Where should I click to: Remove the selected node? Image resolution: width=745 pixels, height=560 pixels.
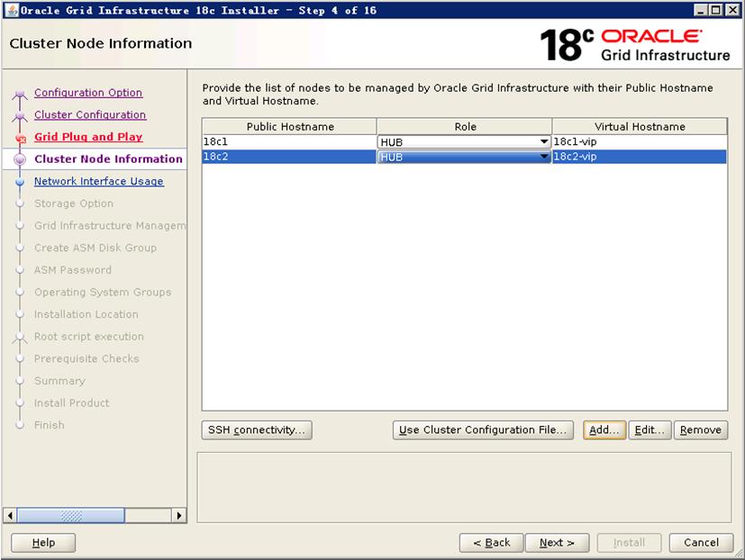pos(701,429)
